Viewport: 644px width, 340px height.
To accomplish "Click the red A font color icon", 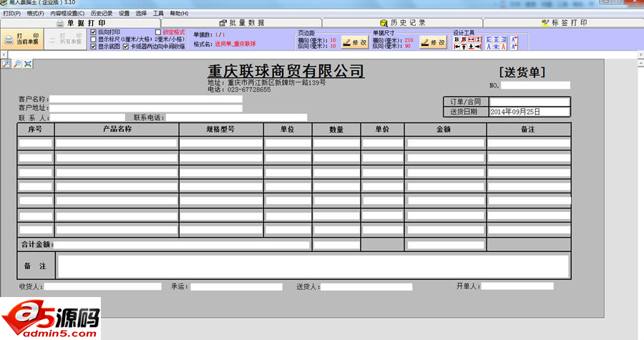I will [x=504, y=47].
